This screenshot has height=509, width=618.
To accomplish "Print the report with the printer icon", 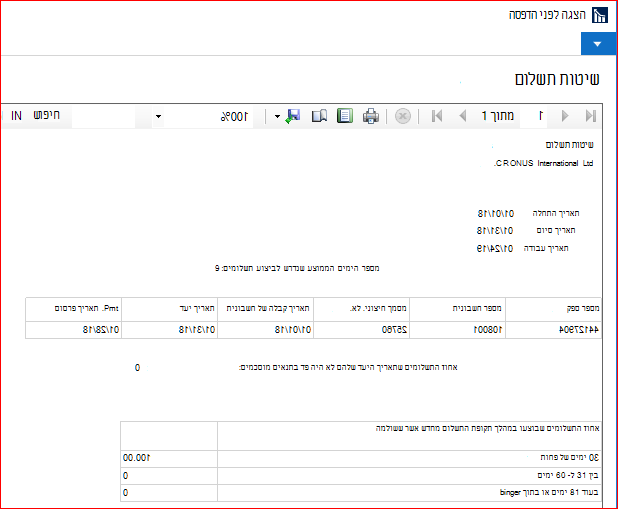I will [x=371, y=116].
